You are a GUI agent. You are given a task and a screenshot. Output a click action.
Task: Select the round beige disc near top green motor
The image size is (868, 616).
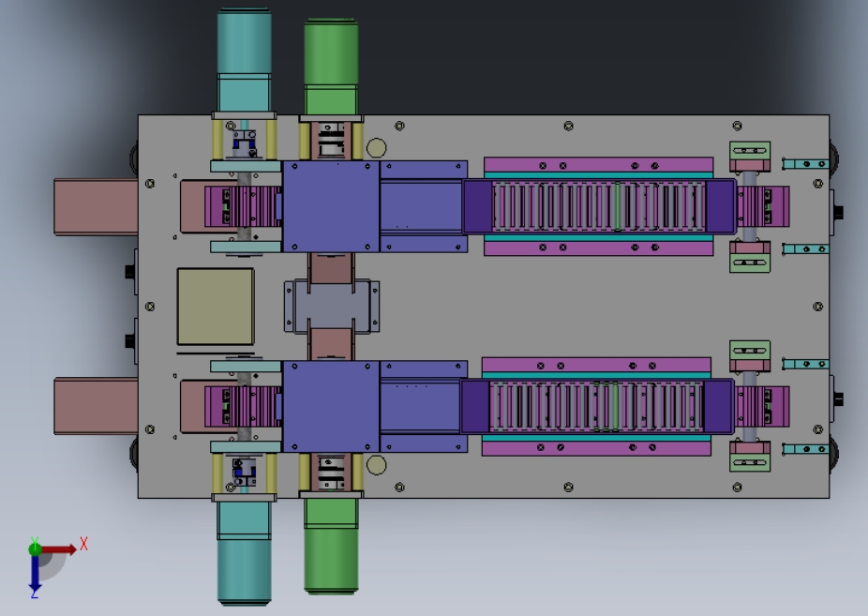[x=377, y=148]
